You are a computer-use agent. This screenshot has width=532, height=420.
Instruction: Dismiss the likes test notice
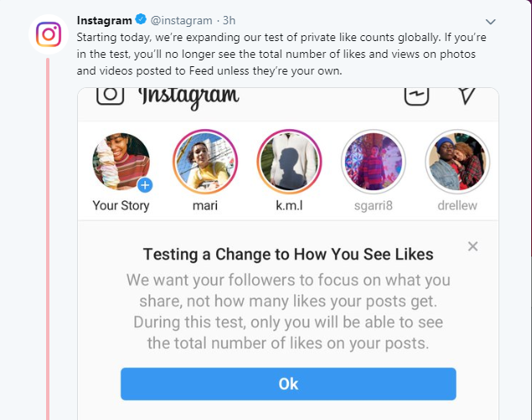click(473, 246)
